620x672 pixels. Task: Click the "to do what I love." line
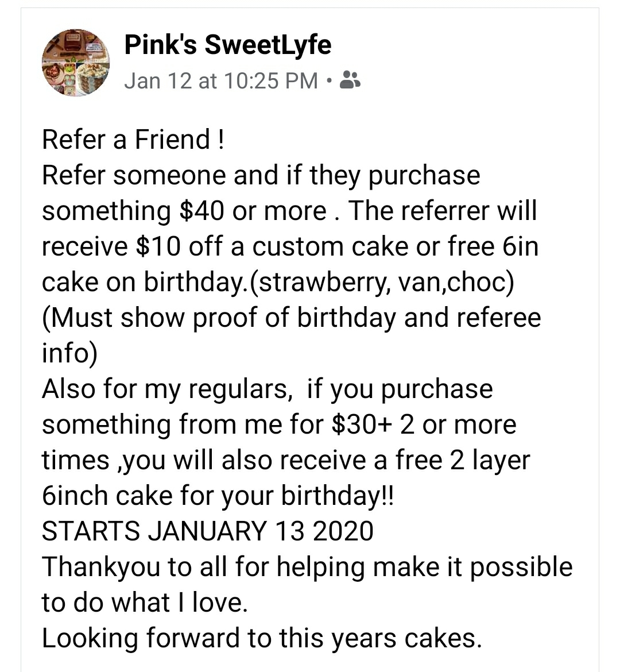pyautogui.click(x=145, y=603)
